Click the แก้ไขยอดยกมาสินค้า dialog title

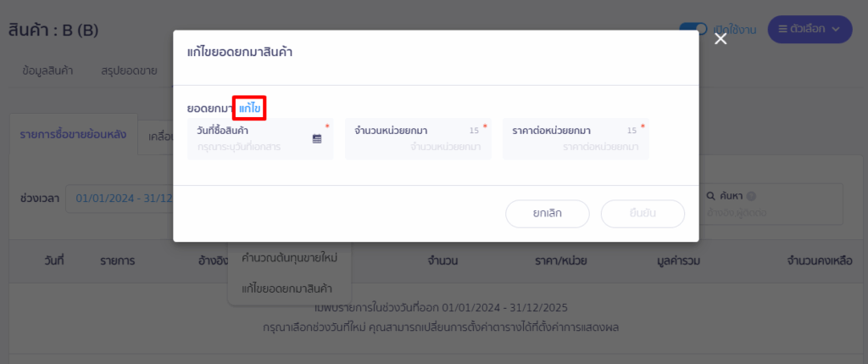(x=240, y=53)
